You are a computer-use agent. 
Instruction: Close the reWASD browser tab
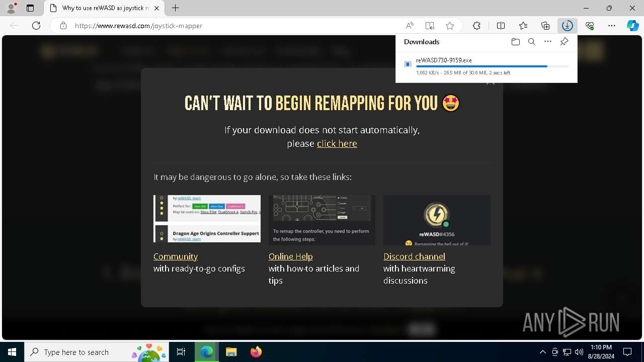point(157,8)
